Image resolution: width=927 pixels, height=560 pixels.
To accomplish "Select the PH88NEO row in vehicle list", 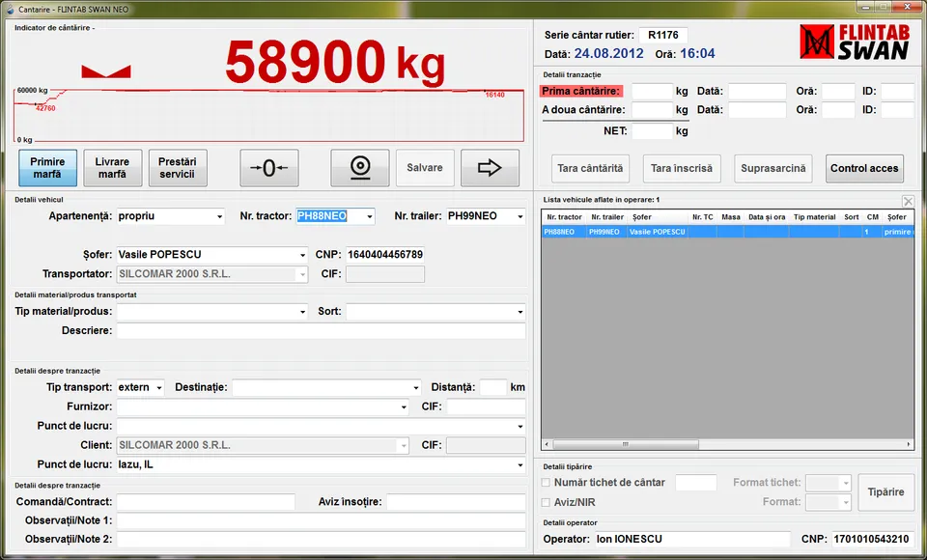I will (x=727, y=232).
